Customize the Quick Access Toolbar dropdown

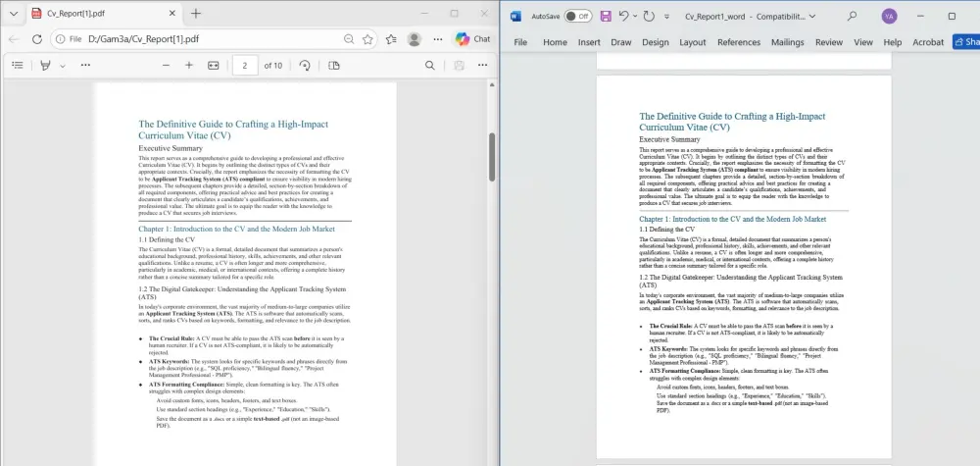(x=666, y=17)
